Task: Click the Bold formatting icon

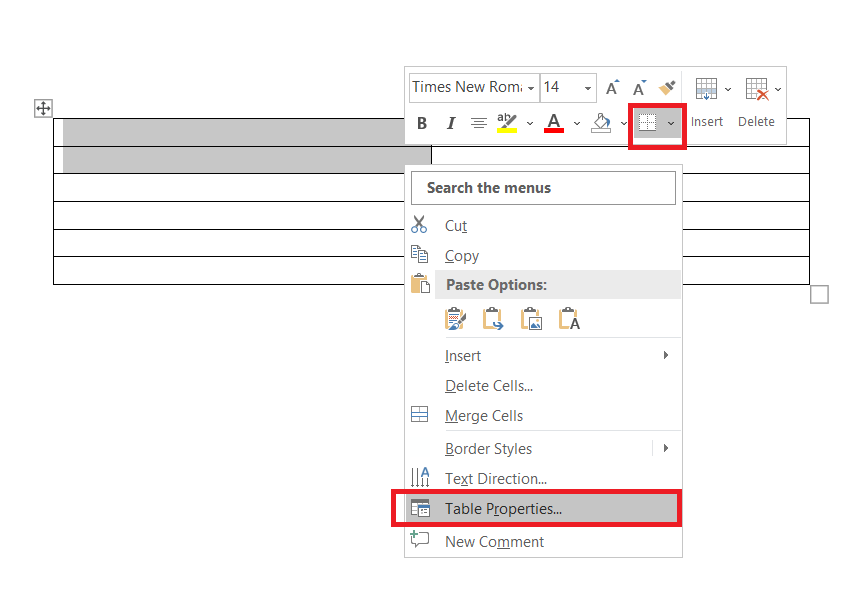Action: point(422,123)
